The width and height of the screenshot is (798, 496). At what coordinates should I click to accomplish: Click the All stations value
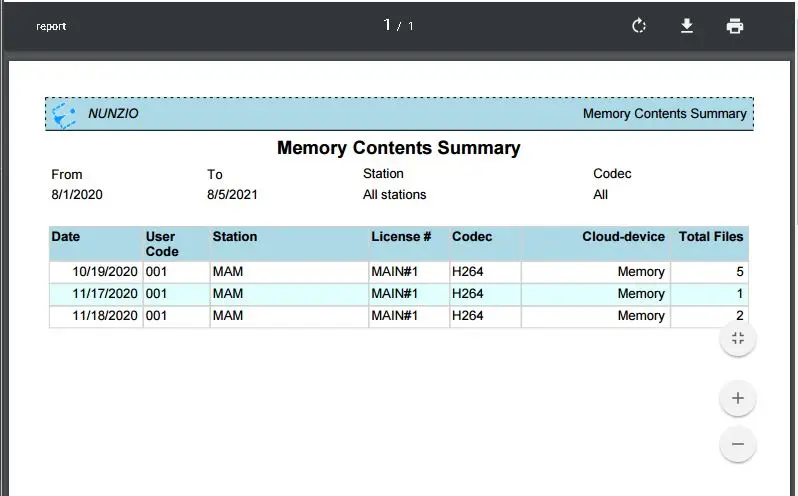coord(394,195)
